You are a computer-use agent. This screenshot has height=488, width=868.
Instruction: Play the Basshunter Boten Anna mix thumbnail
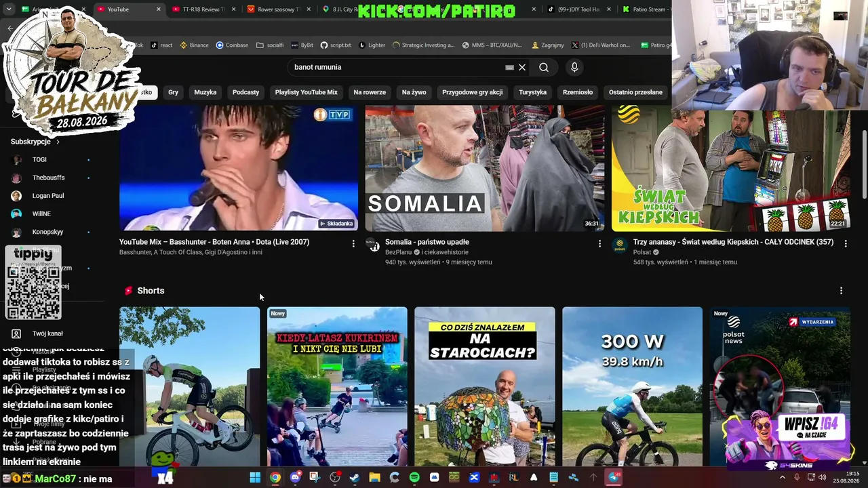239,168
